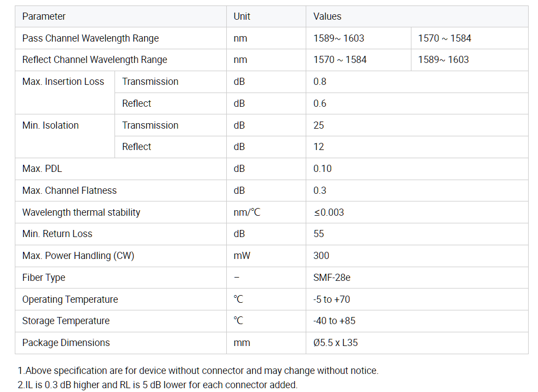Click the 1570 ~ 1584 pass channel value
Image resolution: width=538 pixels, height=392 pixels.
coord(444,38)
